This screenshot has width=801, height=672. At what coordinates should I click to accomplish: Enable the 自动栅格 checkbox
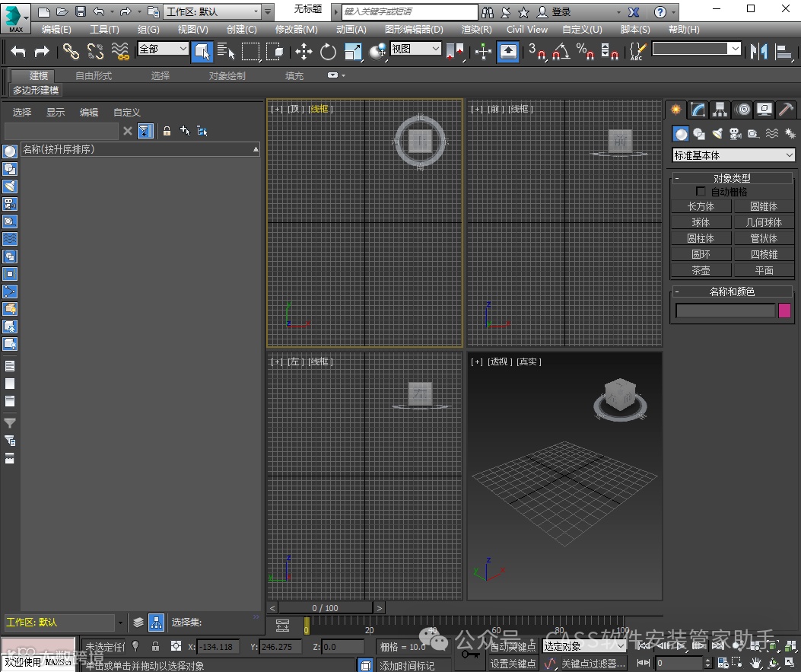click(x=701, y=192)
